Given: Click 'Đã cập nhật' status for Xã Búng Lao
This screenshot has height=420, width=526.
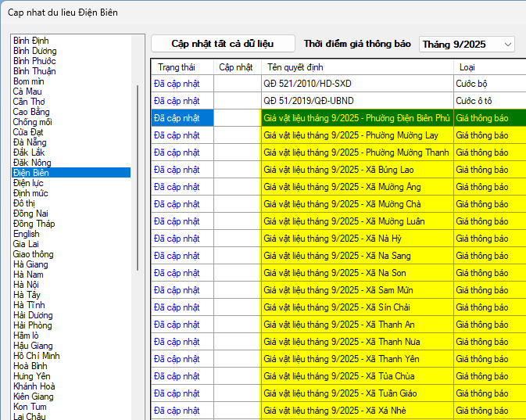Looking at the screenshot, I should [x=177, y=169].
